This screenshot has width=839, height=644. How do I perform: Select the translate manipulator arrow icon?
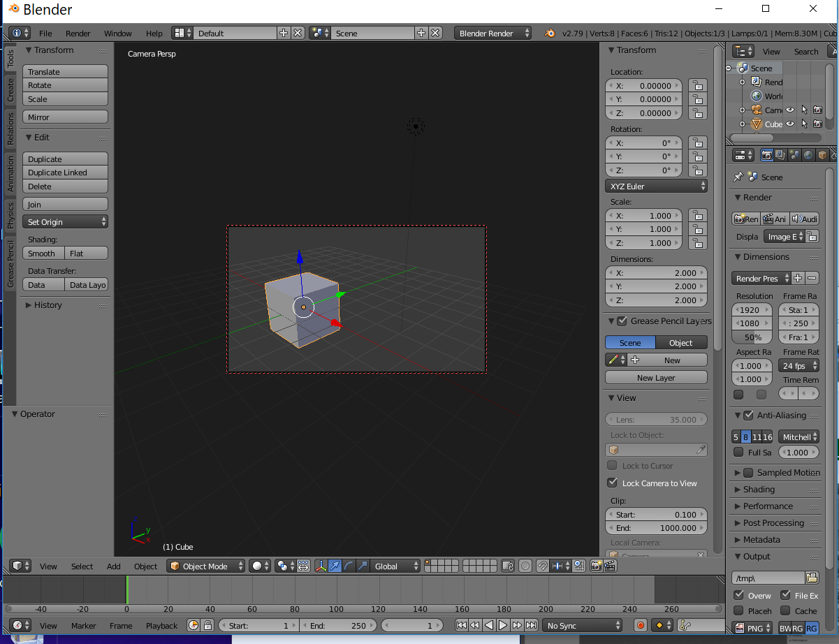point(335,566)
